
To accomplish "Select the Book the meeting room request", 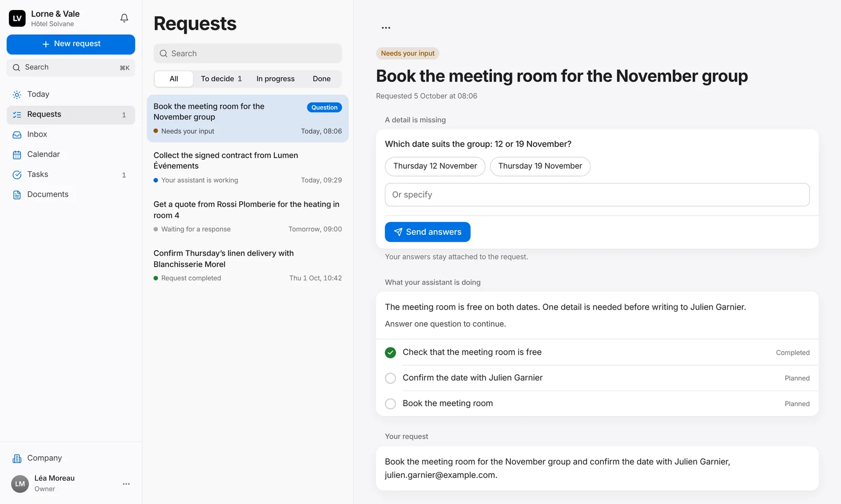I will [x=248, y=118].
